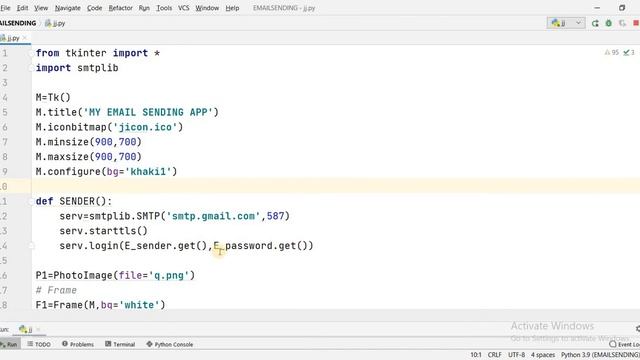Click F1=Frame(M,bg='white') line
The image size is (640, 360).
100,304
